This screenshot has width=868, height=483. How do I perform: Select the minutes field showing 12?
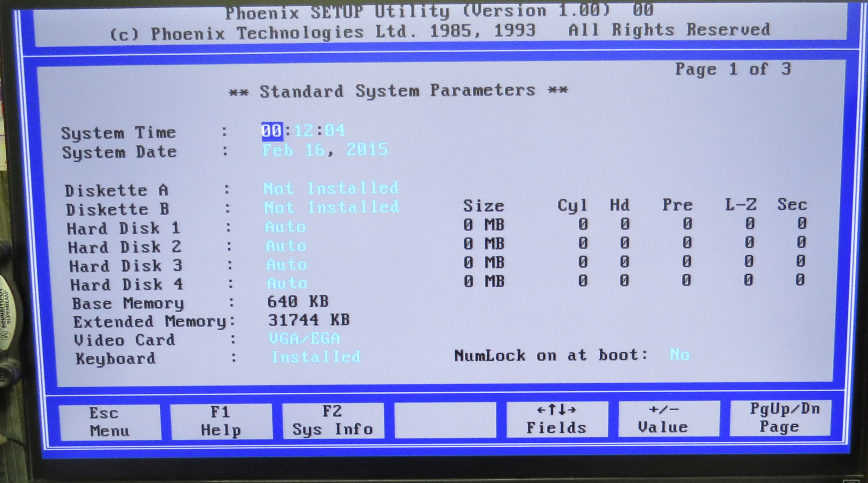tap(303, 130)
